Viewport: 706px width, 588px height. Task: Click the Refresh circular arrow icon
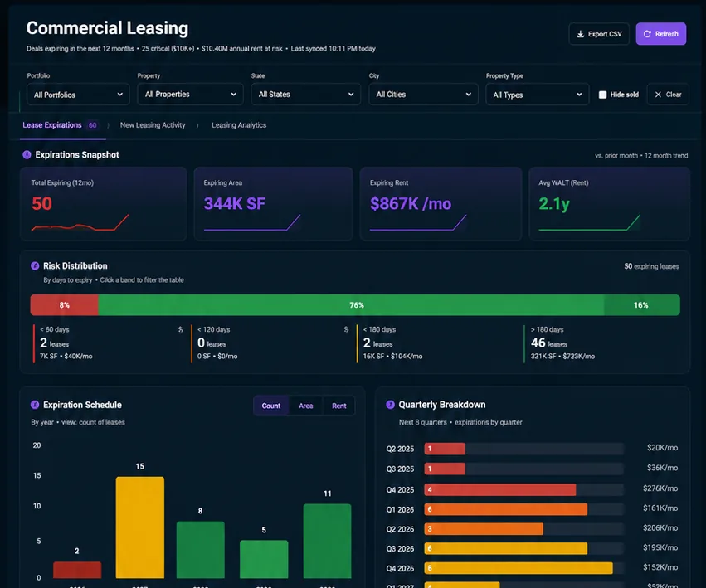coord(647,34)
